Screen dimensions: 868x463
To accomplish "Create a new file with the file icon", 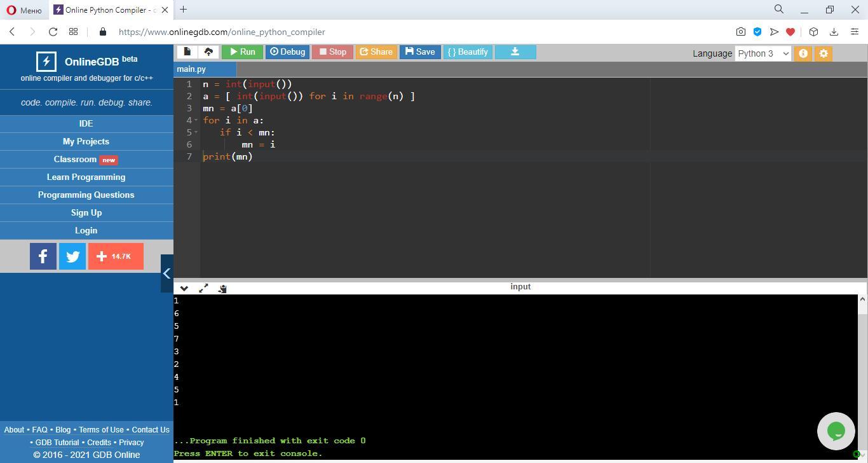I will (187, 52).
